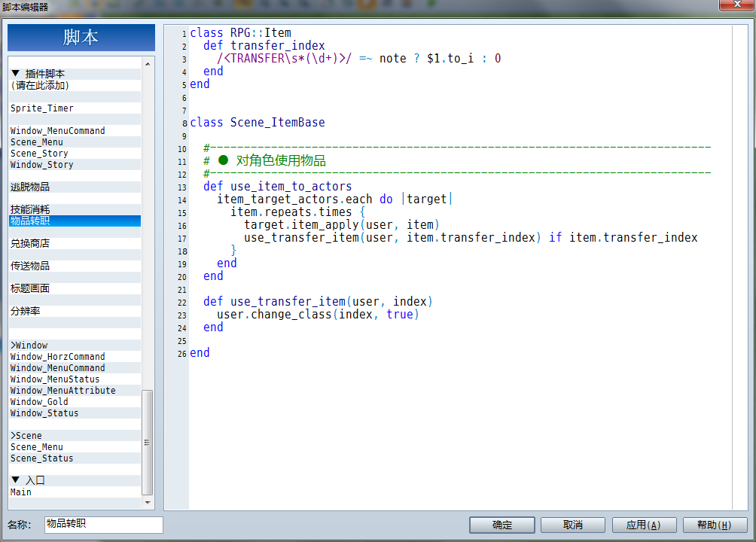
Task: Open help with 帮助(H) button
Action: [x=715, y=525]
